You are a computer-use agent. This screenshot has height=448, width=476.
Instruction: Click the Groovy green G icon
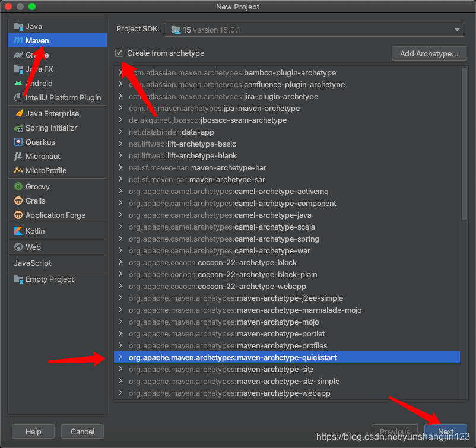pos(18,186)
